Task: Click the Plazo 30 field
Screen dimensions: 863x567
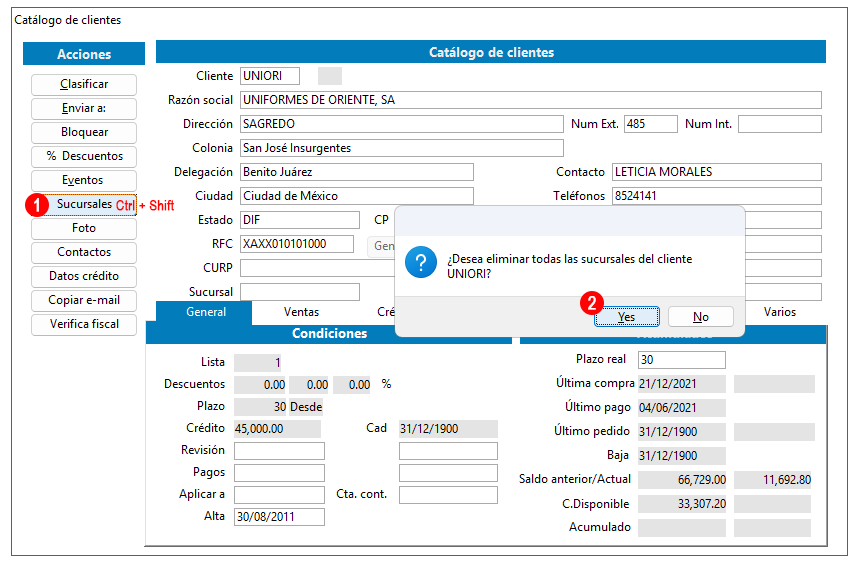Action: (x=260, y=407)
